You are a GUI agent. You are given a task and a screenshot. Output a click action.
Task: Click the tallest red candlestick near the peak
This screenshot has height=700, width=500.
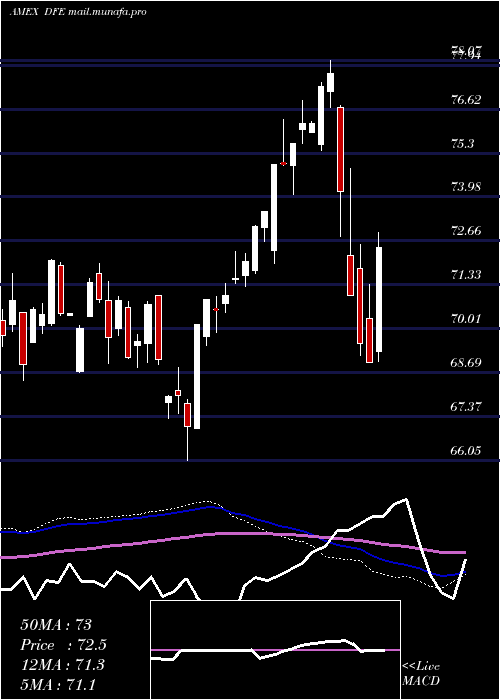341,150
